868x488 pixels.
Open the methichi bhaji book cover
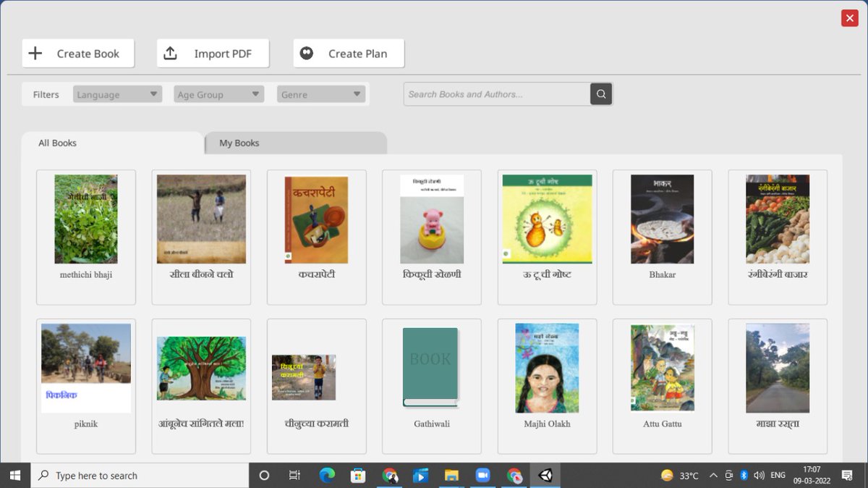86,219
